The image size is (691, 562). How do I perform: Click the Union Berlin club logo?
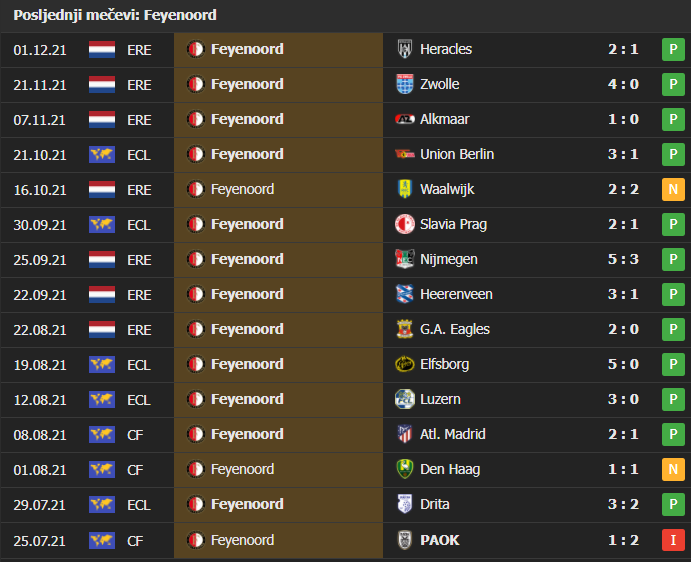(405, 154)
